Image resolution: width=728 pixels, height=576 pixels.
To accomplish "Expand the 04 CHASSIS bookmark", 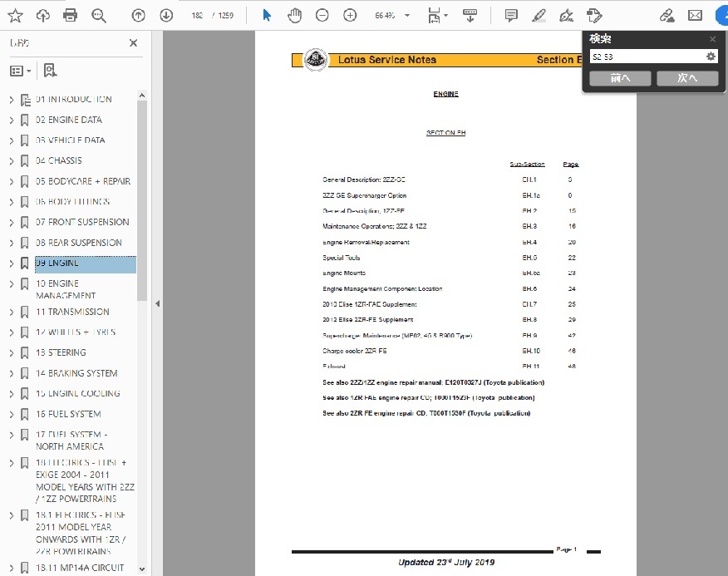I will click(12, 160).
